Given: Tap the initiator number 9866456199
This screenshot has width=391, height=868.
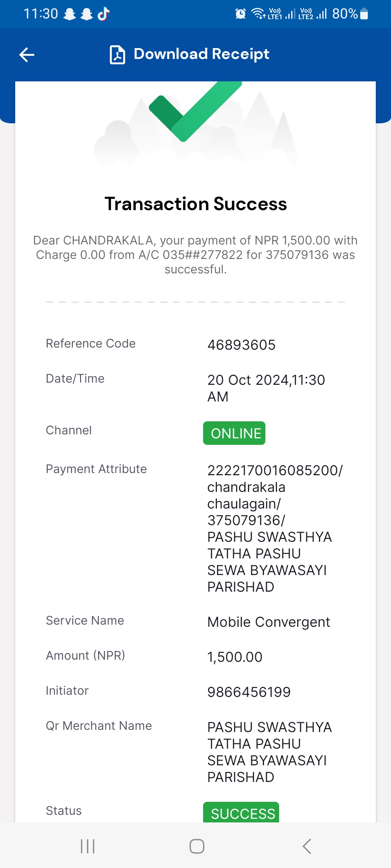Looking at the screenshot, I should coord(249,692).
